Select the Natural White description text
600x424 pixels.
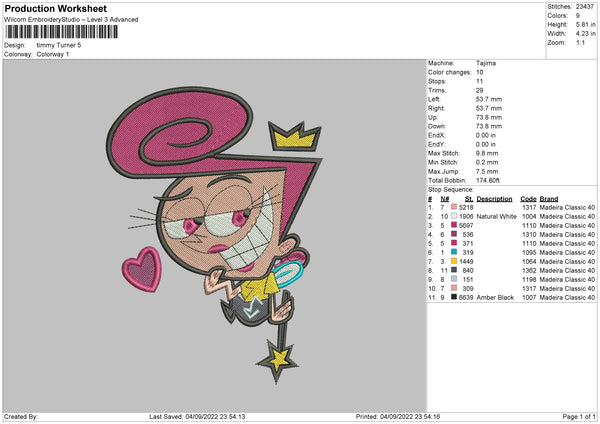[496, 216]
